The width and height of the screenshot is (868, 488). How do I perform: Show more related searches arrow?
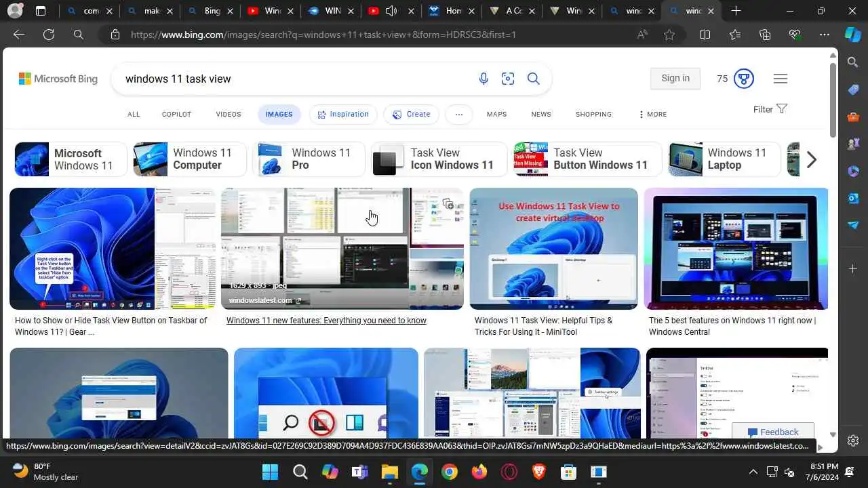pyautogui.click(x=811, y=160)
